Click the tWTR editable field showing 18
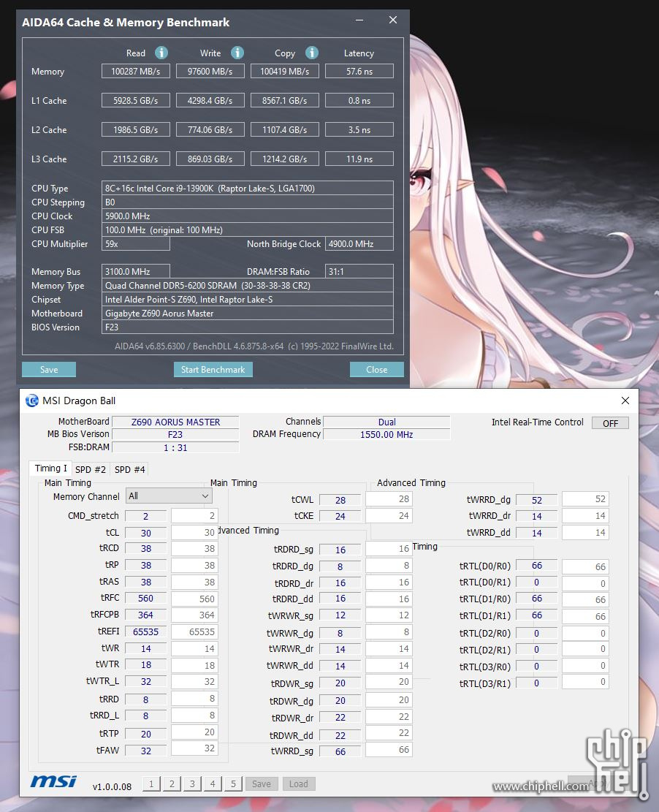 (x=194, y=665)
